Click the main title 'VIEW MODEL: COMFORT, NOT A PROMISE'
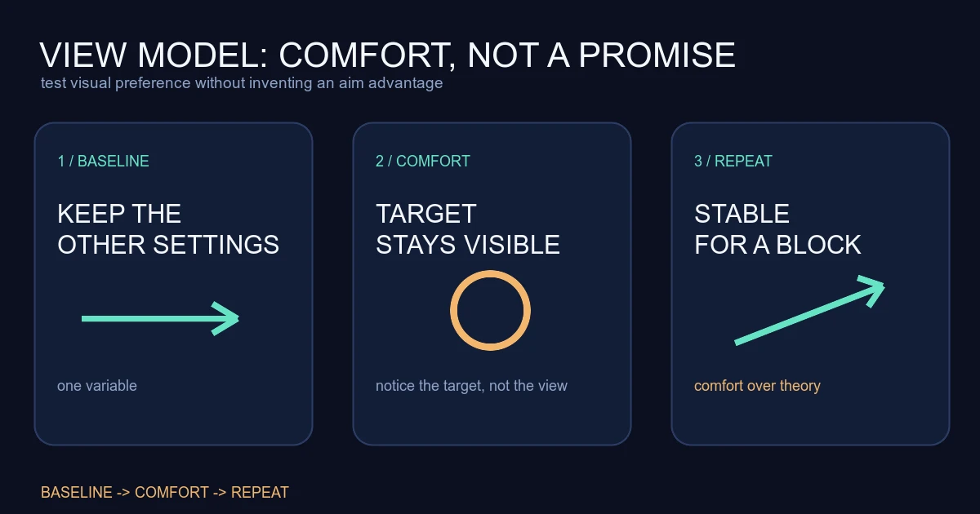This screenshot has width=980, height=514. click(388, 55)
